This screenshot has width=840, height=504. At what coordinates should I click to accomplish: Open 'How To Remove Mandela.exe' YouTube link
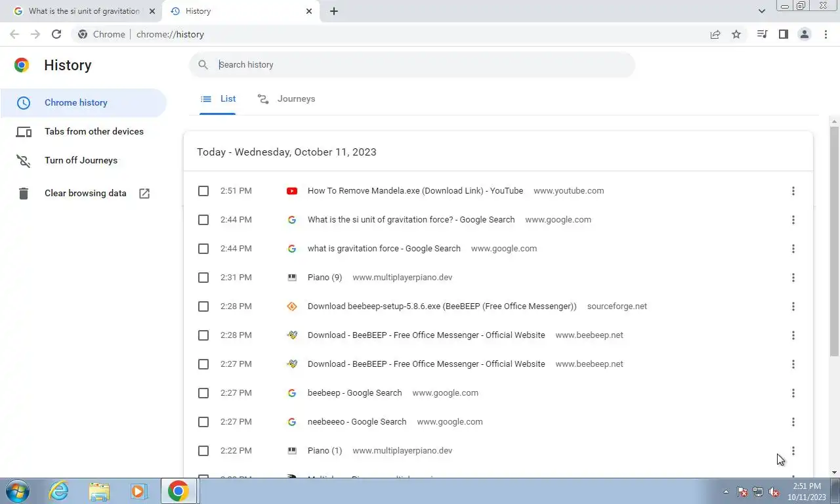[x=415, y=191]
